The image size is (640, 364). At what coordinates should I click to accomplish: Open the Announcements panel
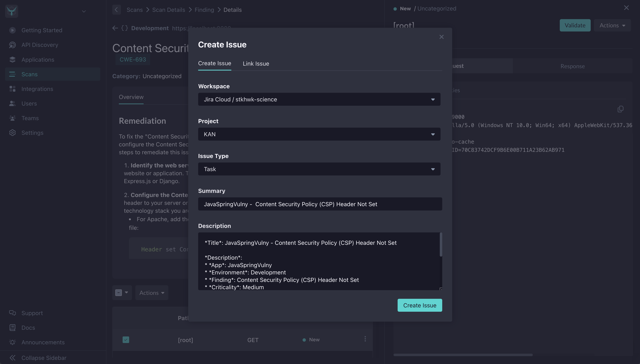point(43,342)
